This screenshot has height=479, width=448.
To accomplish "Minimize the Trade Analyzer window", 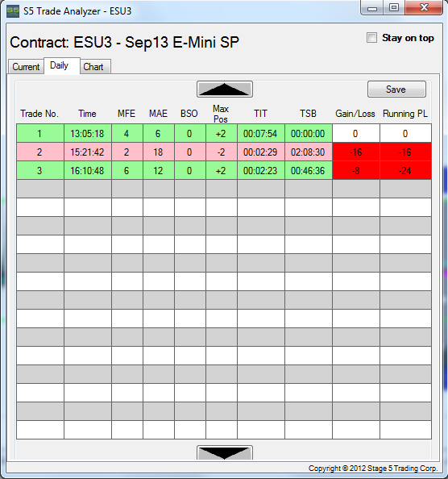I will [372, 8].
